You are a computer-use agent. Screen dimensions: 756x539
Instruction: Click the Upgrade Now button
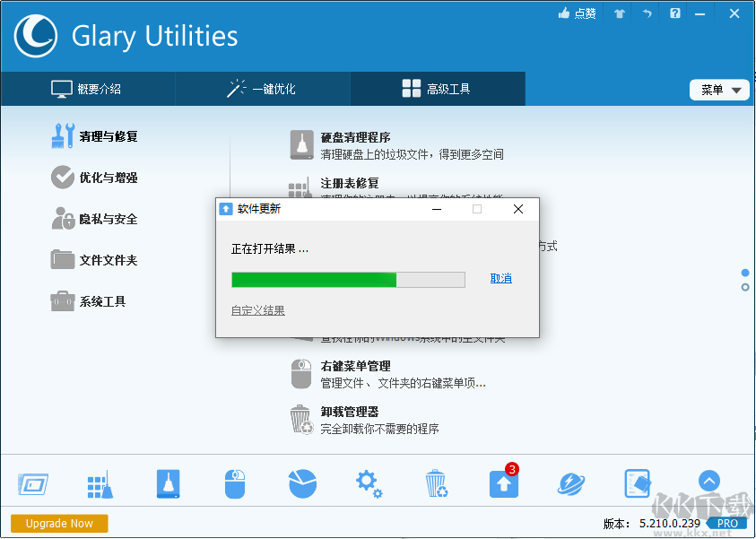point(58,523)
